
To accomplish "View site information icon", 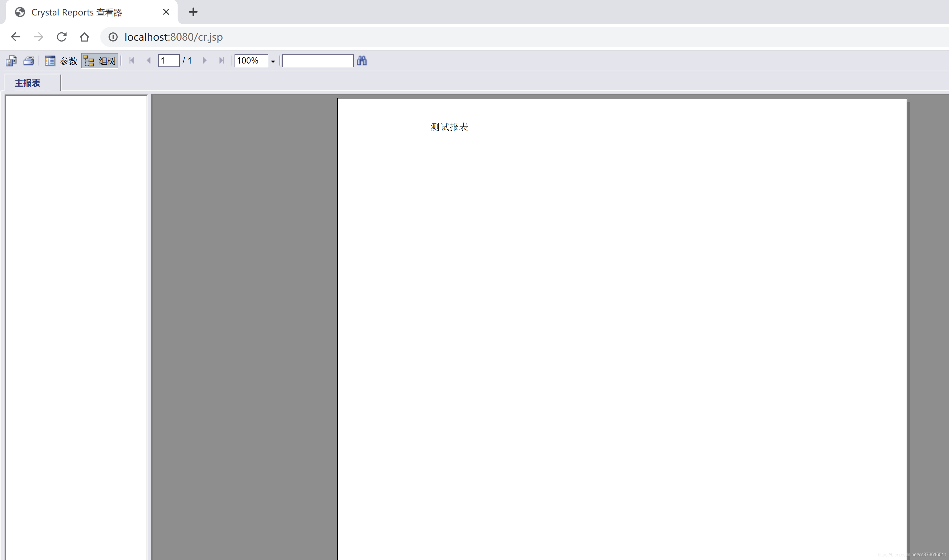I will (x=113, y=37).
